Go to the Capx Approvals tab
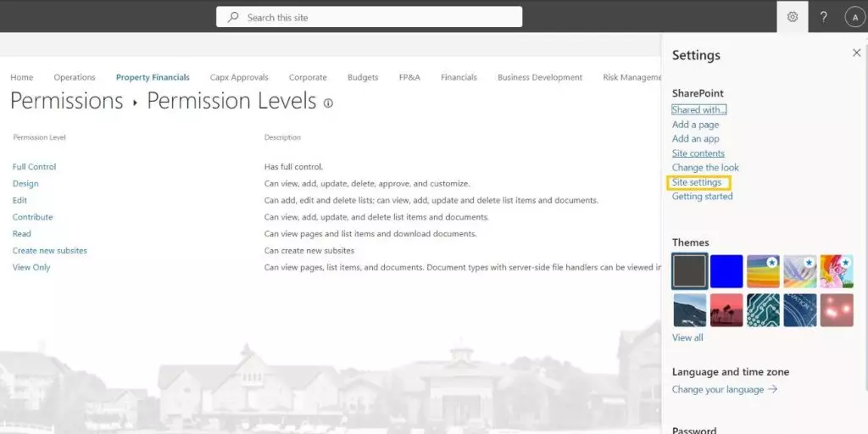The height and width of the screenshot is (434, 868). (239, 77)
